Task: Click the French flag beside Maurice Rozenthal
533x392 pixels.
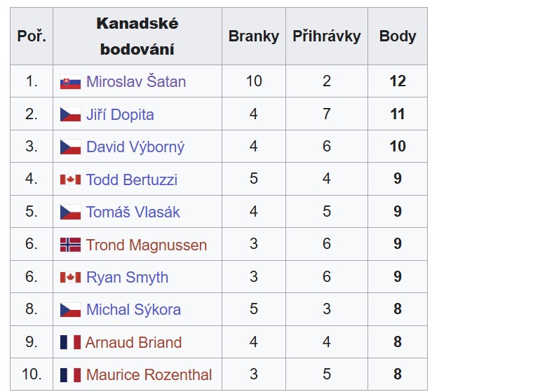Action: point(70,375)
